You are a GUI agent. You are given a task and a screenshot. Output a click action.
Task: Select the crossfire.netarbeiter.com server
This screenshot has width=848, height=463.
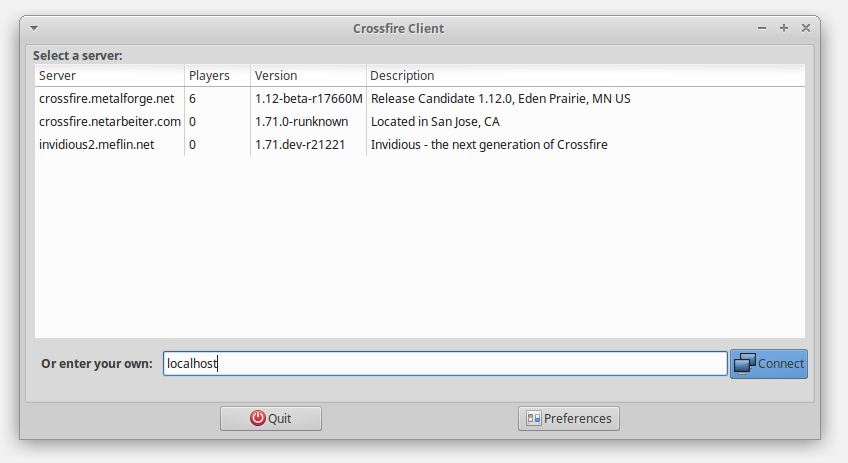point(110,122)
